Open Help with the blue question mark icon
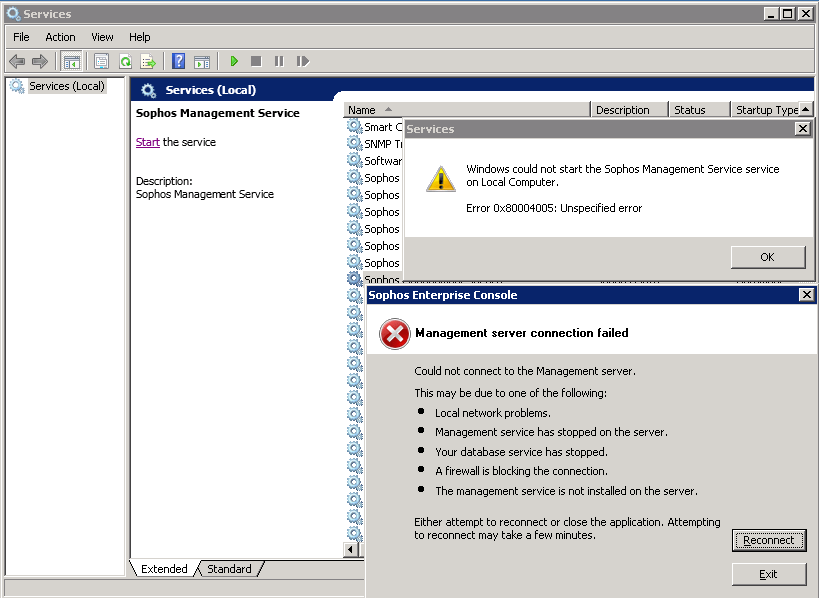Screen dimensions: 819x598 coord(179,62)
